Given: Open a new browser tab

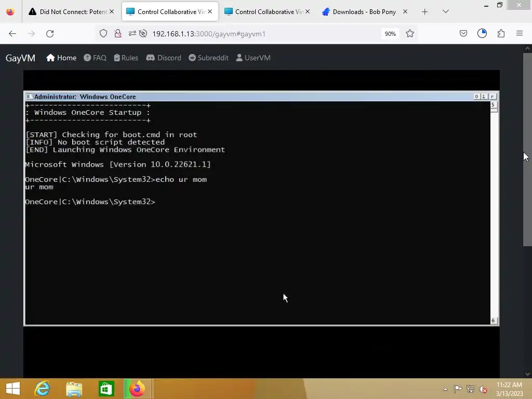Looking at the screenshot, I should tap(425, 12).
